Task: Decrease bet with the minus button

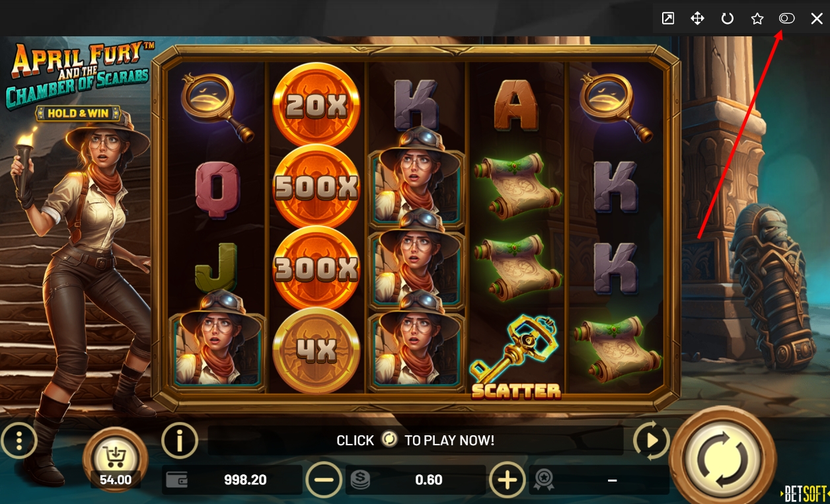Action: pos(324,480)
